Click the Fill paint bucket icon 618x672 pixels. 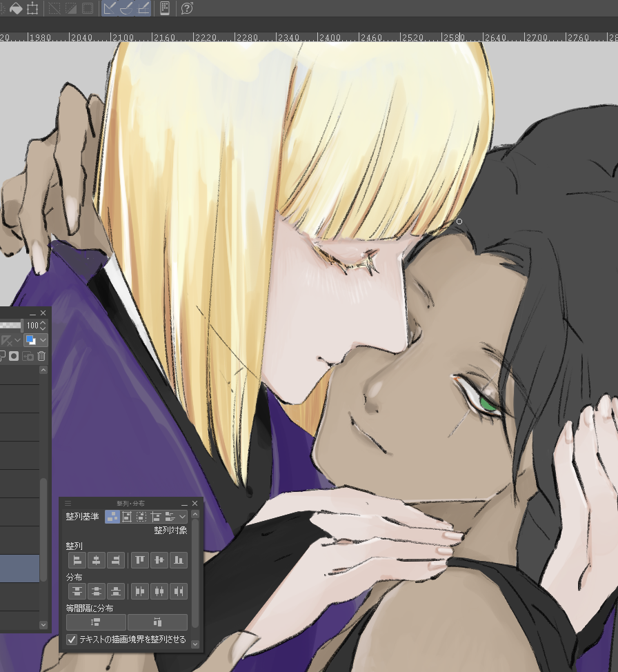[x=15, y=8]
